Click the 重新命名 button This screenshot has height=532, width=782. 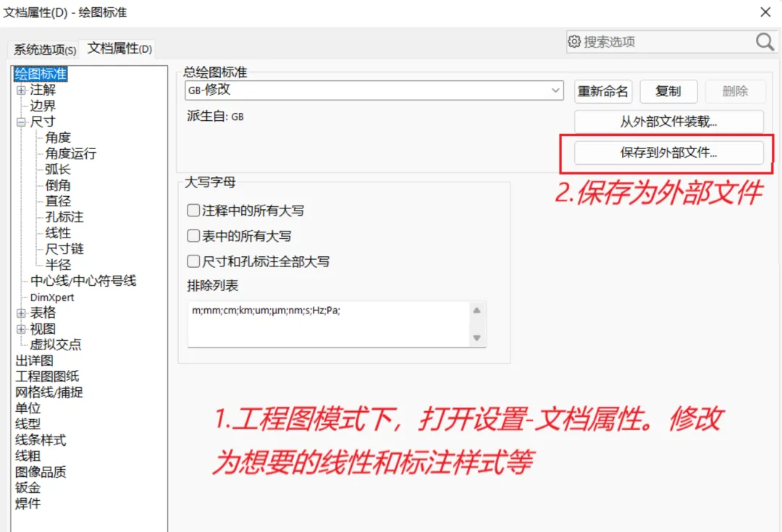pos(603,91)
